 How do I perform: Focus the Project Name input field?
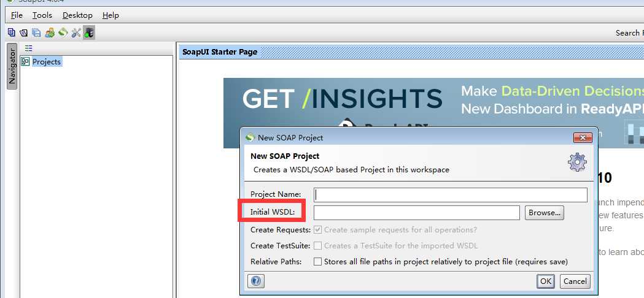[451, 195]
